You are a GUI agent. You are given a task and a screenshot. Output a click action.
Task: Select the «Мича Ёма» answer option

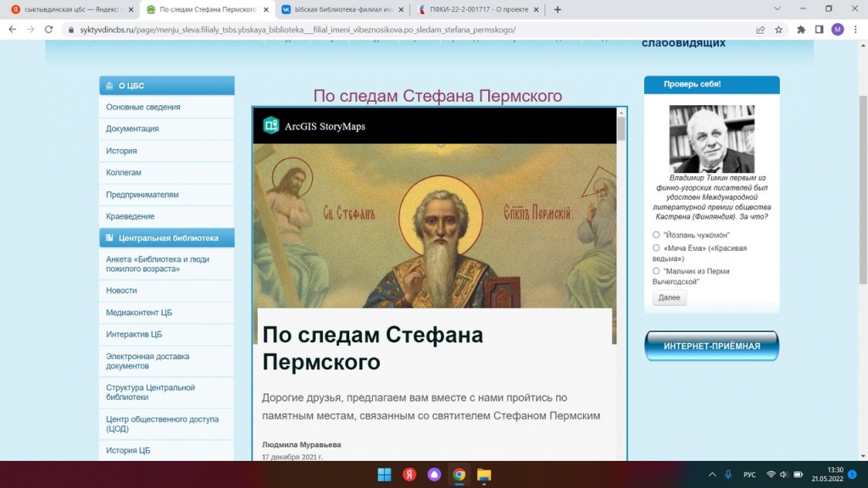click(656, 248)
